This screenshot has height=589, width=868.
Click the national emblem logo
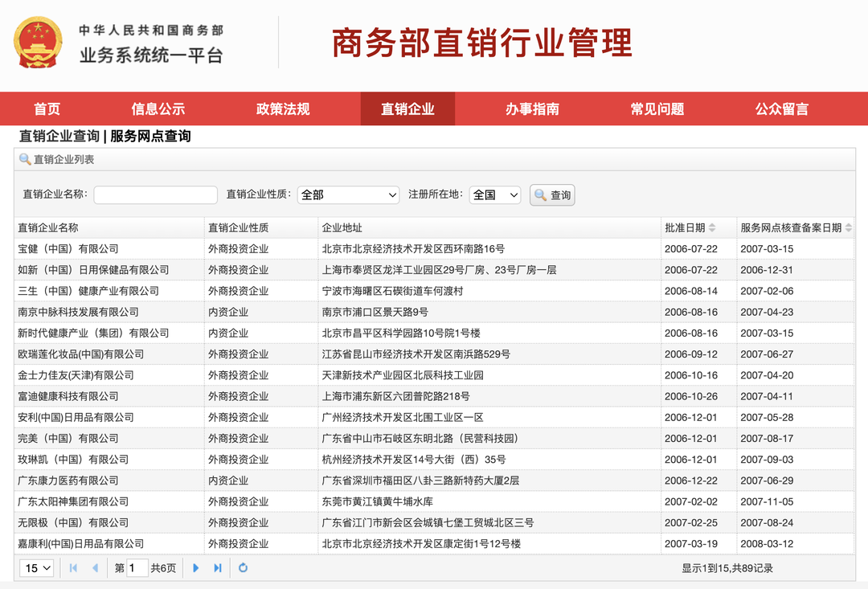pyautogui.click(x=38, y=43)
